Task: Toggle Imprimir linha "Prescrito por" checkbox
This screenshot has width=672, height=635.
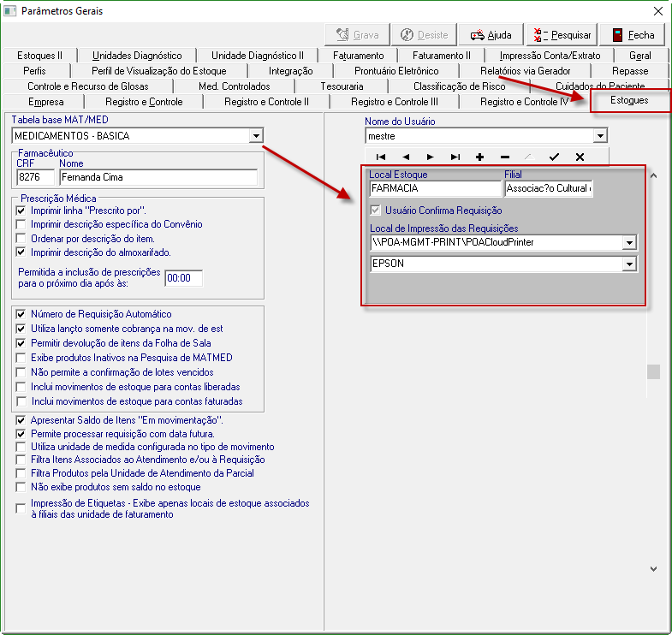Action: 21,211
